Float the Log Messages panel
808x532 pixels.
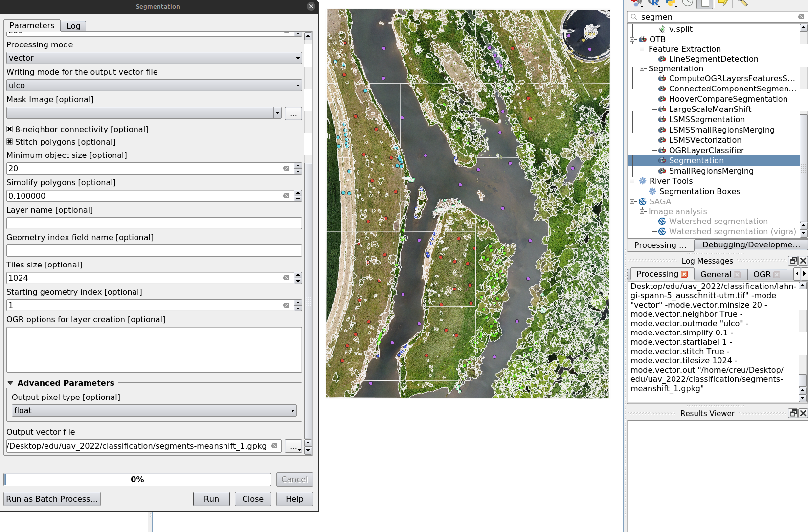click(x=793, y=261)
